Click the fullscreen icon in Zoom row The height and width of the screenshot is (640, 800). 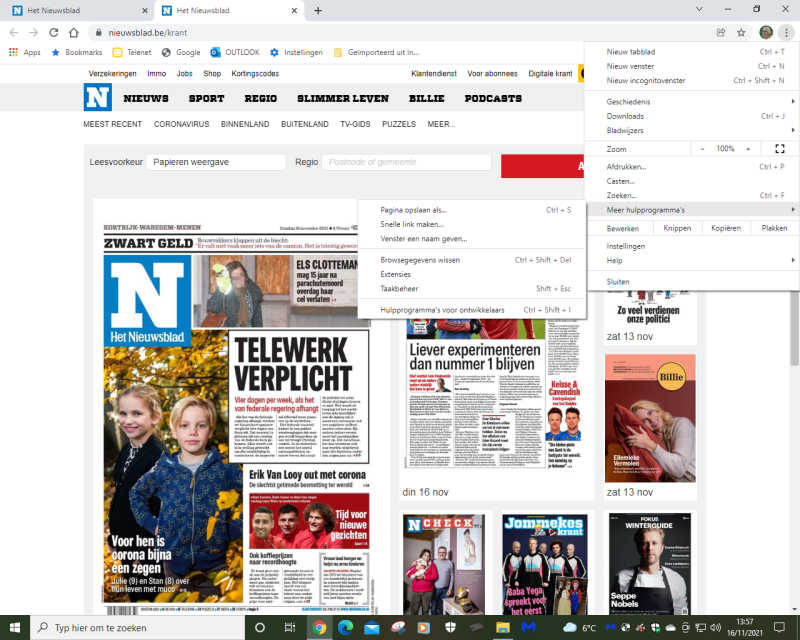[x=780, y=149]
